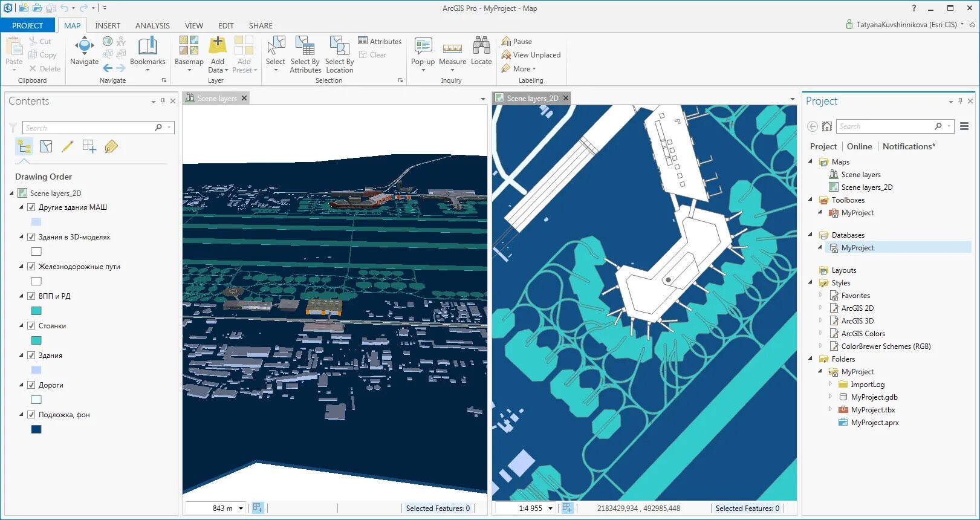
Task: Open the More labeling dropdown
Action: coord(519,69)
